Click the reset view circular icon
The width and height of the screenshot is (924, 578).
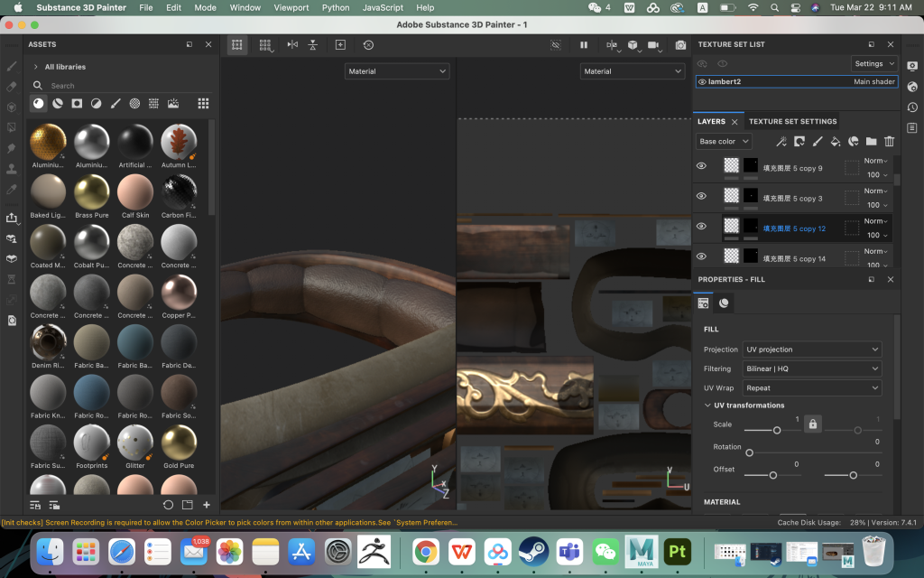click(368, 45)
